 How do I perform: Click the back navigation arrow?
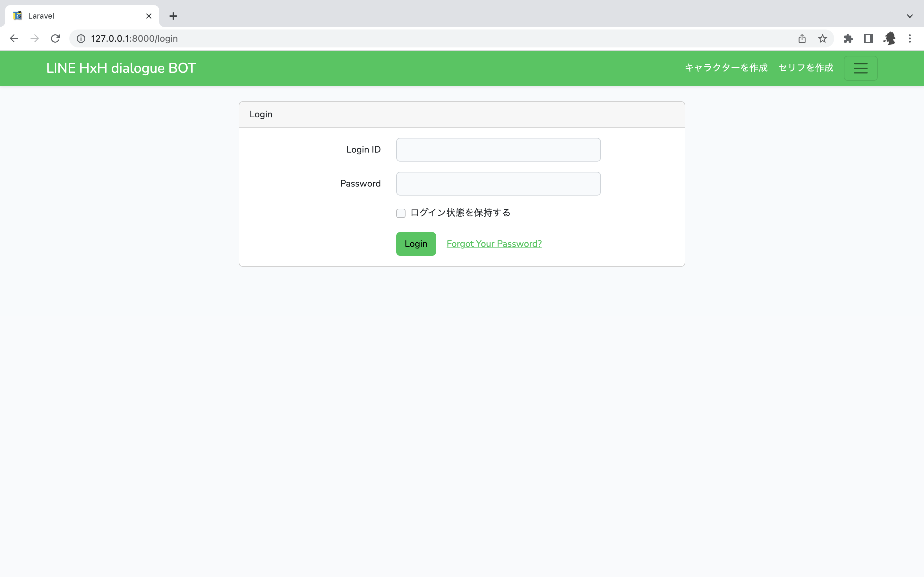click(x=14, y=38)
